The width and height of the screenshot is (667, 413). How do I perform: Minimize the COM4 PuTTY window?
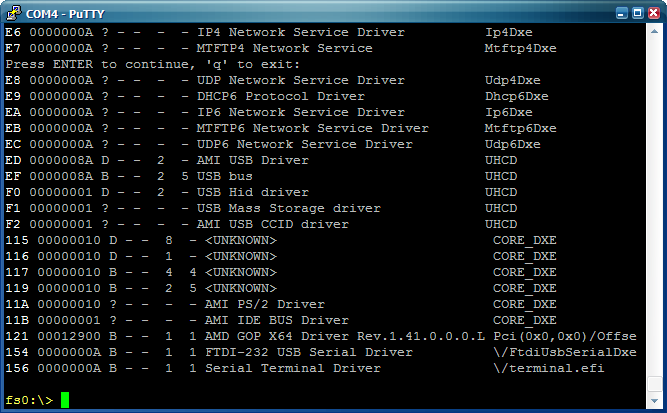click(x=621, y=13)
